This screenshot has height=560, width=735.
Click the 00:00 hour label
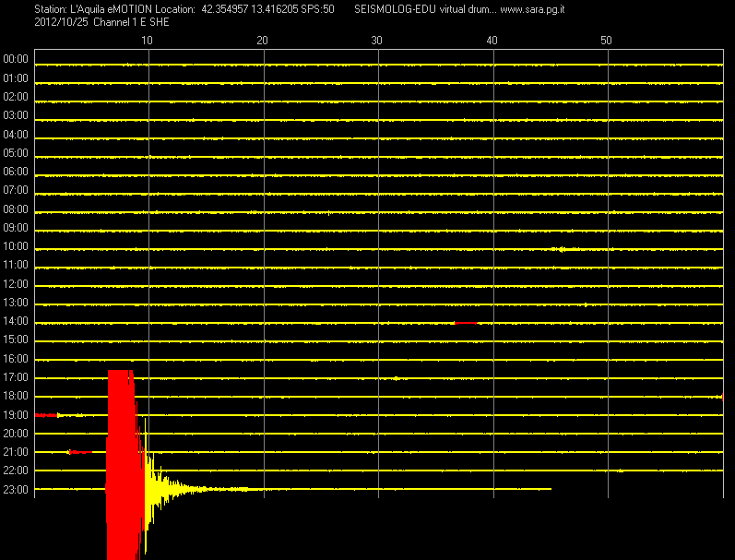click(16, 59)
